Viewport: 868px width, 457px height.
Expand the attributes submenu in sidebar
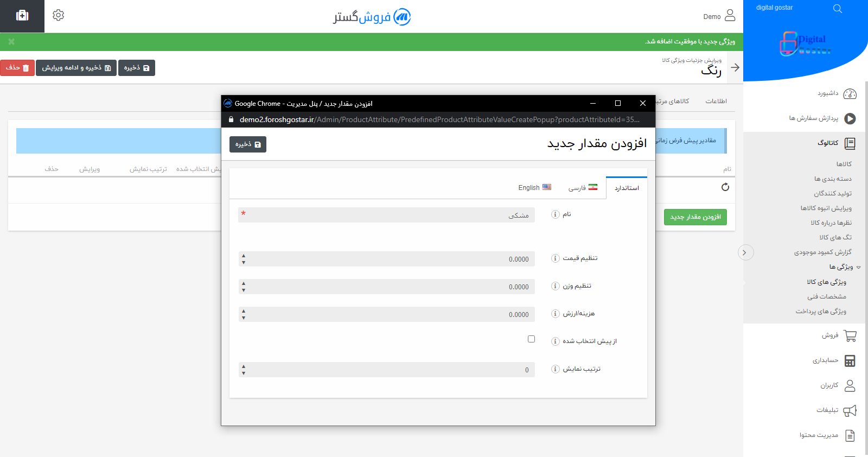pyautogui.click(x=859, y=267)
